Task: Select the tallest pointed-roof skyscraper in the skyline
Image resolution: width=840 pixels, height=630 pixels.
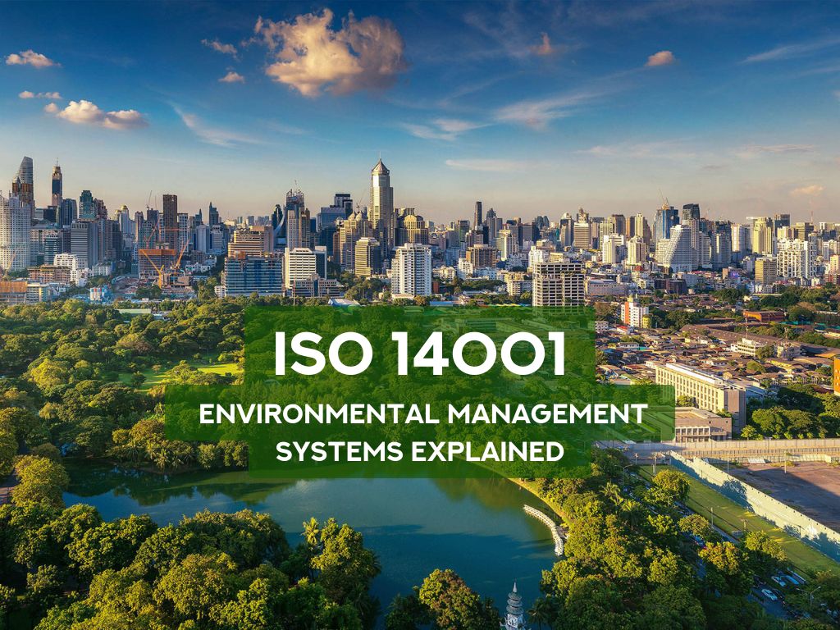Action: (381, 197)
